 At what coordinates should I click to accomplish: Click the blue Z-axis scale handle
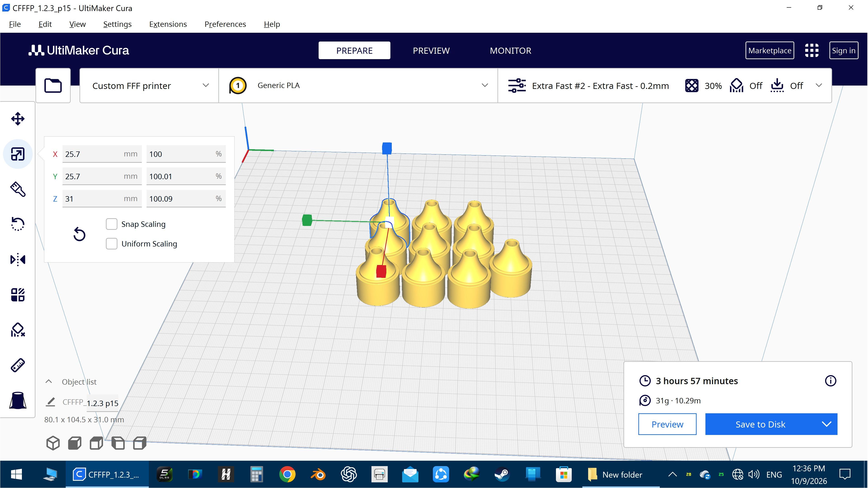pyautogui.click(x=387, y=148)
